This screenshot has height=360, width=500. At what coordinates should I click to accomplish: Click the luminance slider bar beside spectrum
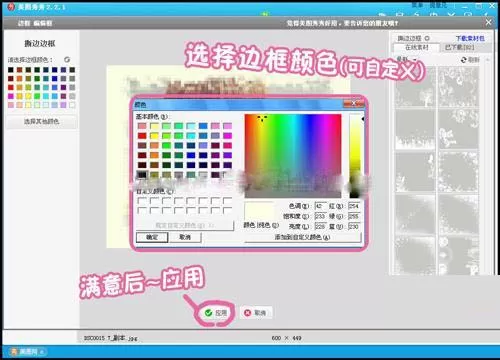[x=355, y=156]
